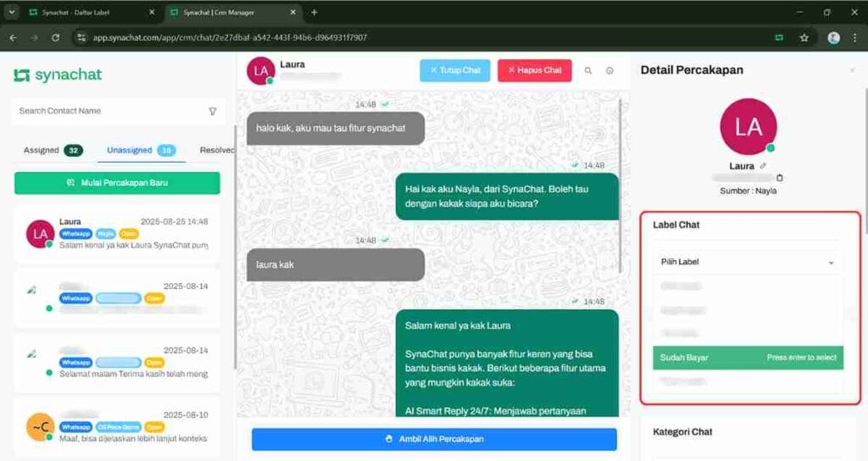Image resolution: width=868 pixels, height=461 pixels.
Task: Switch to the Resolved tab
Action: pos(217,150)
